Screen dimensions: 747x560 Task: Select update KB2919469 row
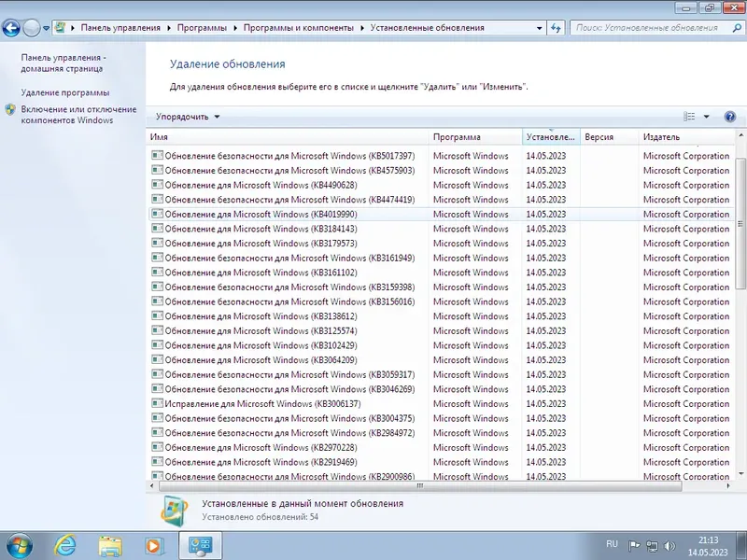click(x=441, y=462)
